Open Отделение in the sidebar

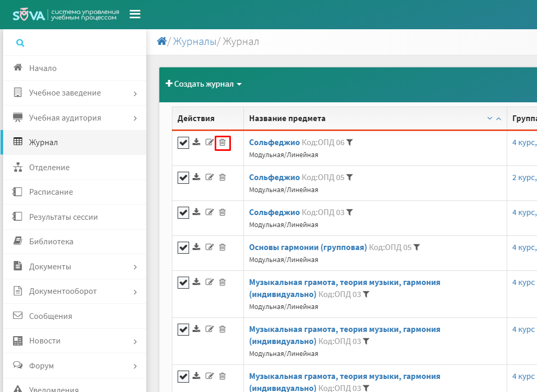[75, 168]
